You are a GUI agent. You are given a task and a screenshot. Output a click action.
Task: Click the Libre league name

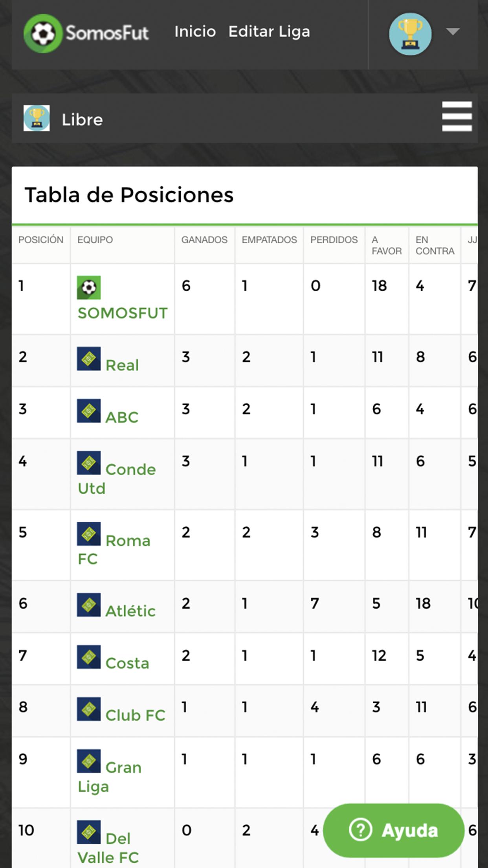[x=82, y=120]
